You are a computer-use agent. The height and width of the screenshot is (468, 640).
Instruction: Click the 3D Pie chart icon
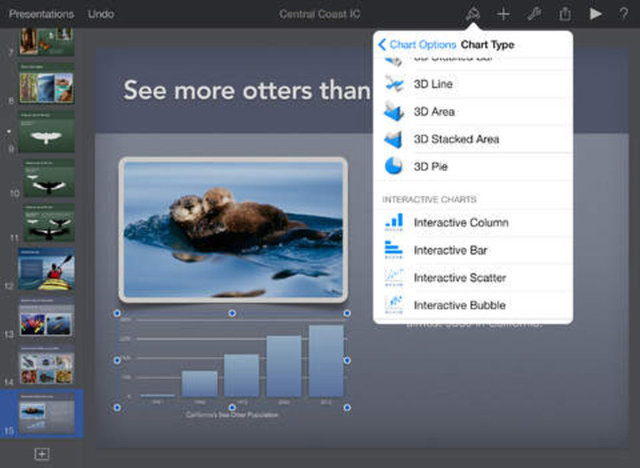tap(394, 166)
